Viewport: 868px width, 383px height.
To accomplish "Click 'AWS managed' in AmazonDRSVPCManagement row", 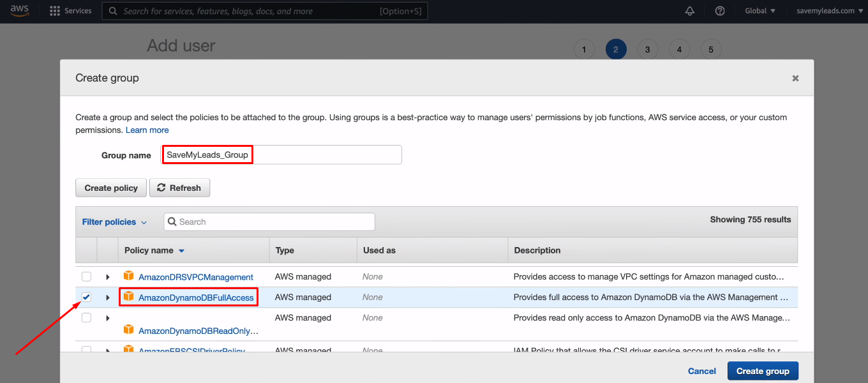I will click(303, 276).
